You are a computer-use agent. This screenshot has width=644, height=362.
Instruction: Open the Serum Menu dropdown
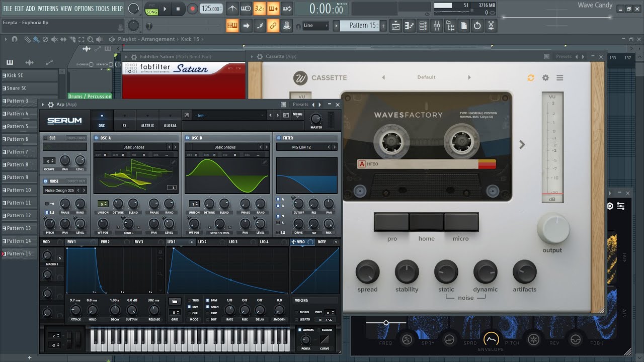pyautogui.click(x=297, y=114)
